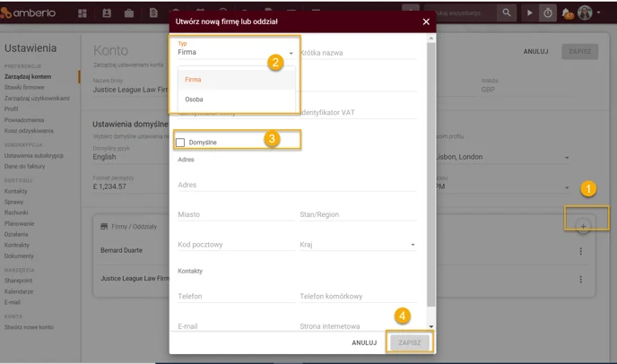Click the Identyfikator VAT field
The height and width of the screenshot is (364, 617).
click(358, 112)
